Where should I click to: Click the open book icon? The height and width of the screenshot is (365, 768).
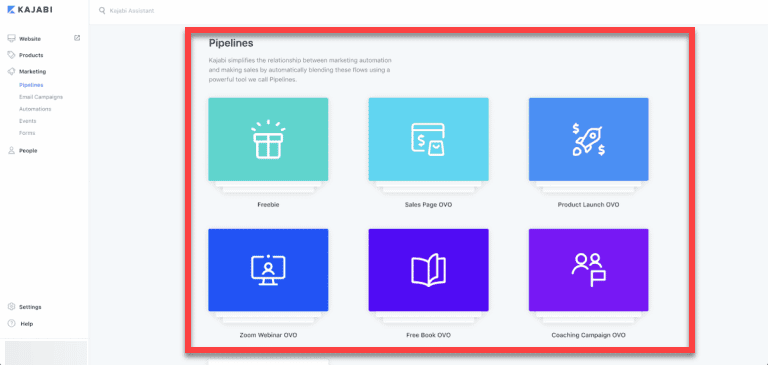(428, 270)
